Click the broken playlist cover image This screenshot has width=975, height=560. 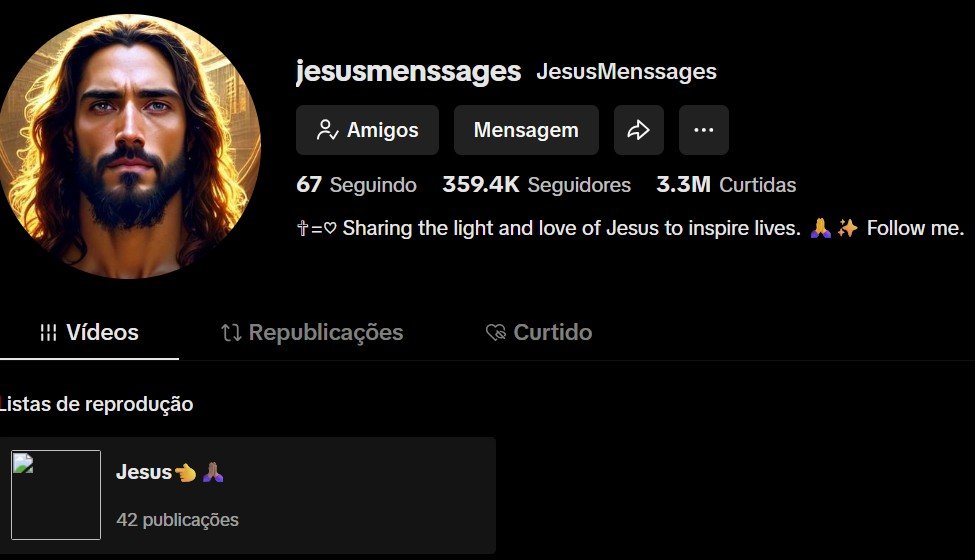coord(56,495)
